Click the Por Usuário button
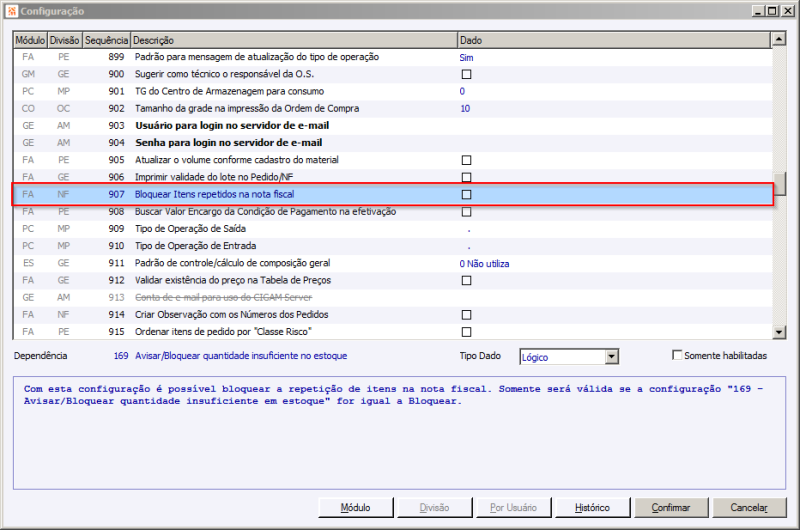Screen dimensions: 800x530 click(513, 508)
